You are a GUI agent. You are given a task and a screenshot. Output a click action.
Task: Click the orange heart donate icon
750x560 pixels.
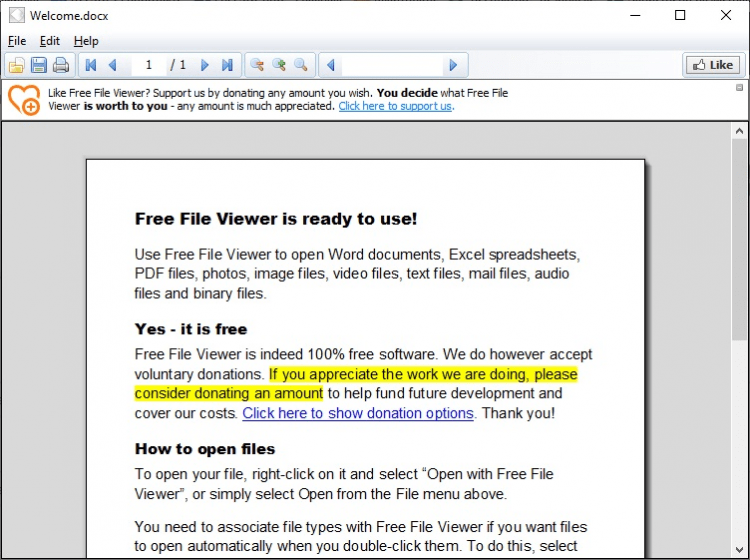pos(24,99)
